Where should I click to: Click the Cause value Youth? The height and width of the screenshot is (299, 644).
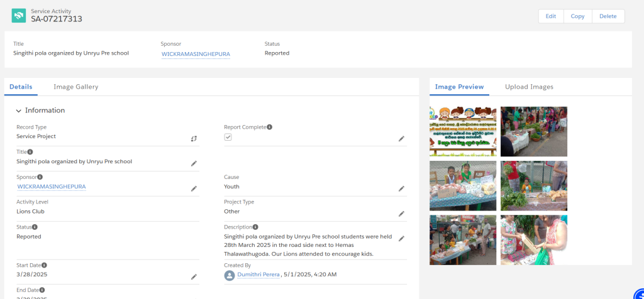click(231, 187)
